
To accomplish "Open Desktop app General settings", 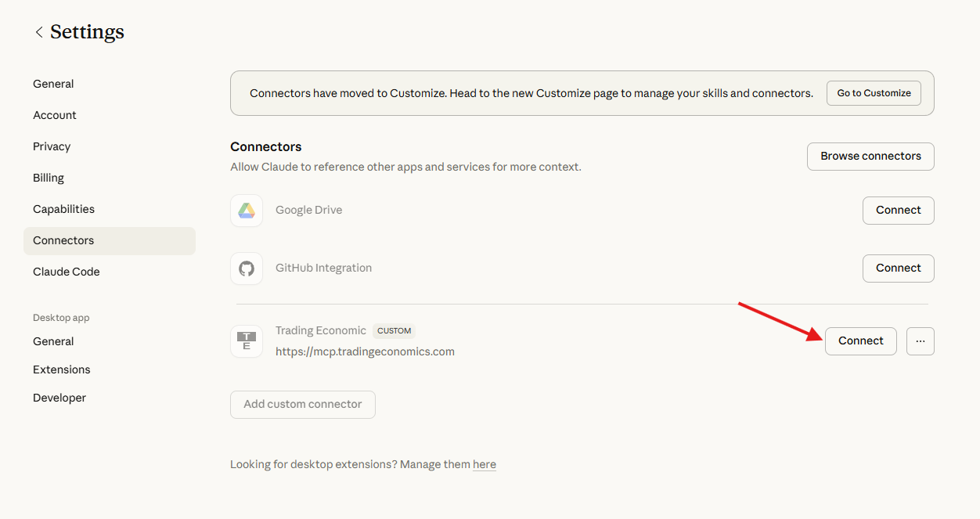I will (x=53, y=341).
